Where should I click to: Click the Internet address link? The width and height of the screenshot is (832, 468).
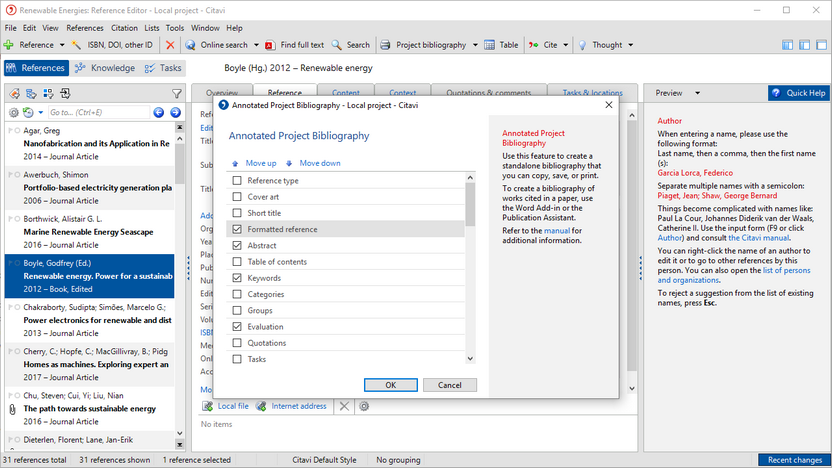click(x=299, y=406)
